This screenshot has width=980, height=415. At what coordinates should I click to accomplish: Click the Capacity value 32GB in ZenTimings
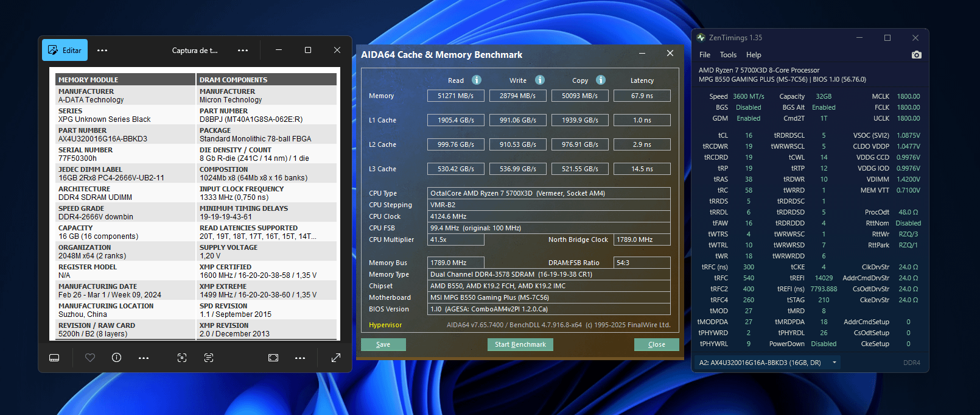(824, 96)
